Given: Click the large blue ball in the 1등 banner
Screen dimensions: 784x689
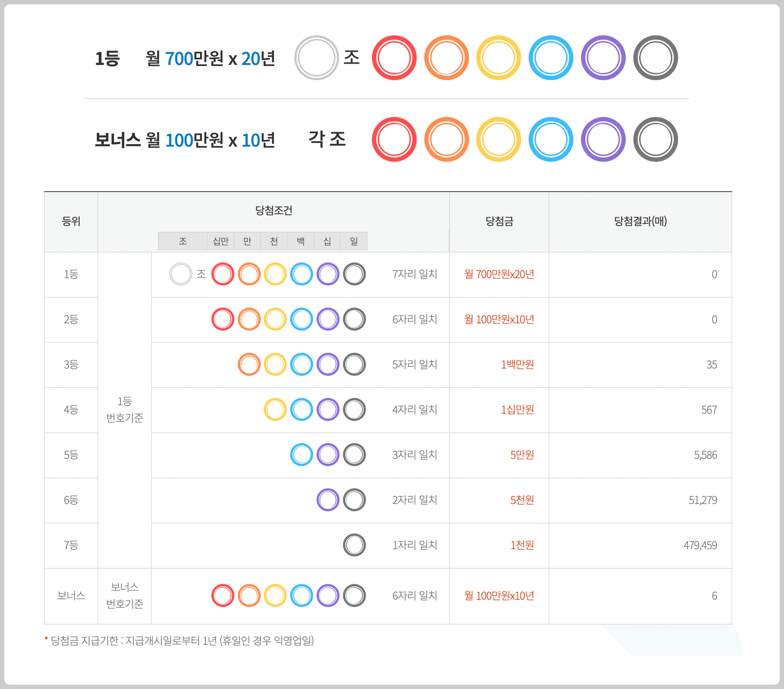Looking at the screenshot, I should click(x=551, y=58).
